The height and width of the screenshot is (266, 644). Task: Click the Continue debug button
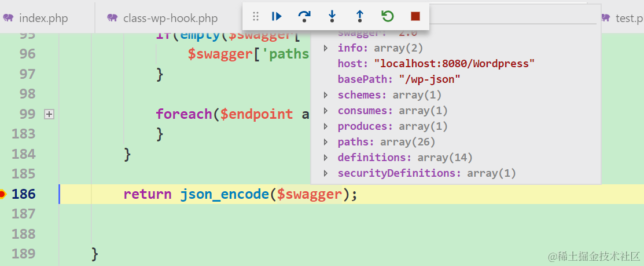(277, 16)
